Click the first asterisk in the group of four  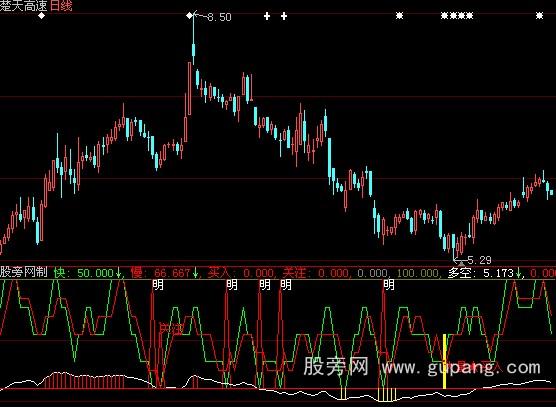[x=444, y=16]
